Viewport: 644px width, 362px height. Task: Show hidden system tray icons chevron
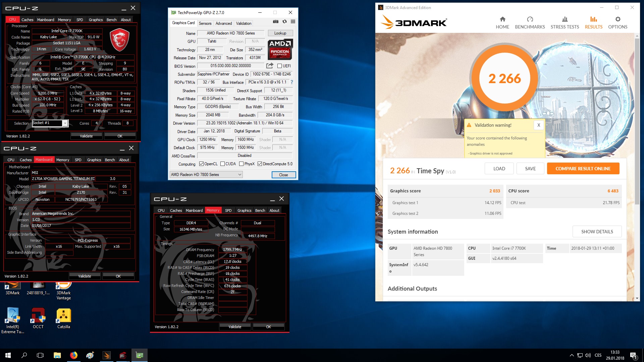(x=572, y=355)
